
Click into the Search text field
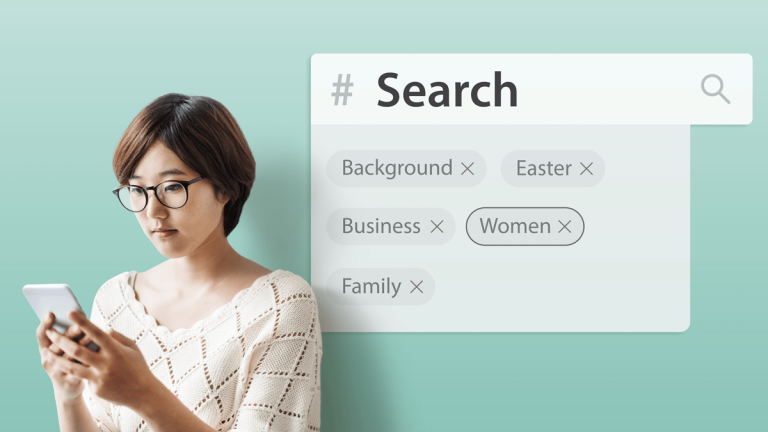[531, 89]
